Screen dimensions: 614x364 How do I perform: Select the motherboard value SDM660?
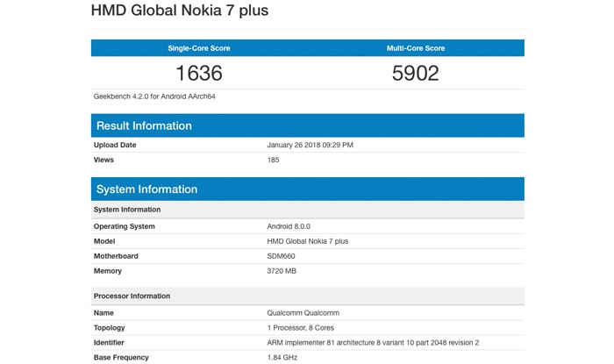click(282, 256)
